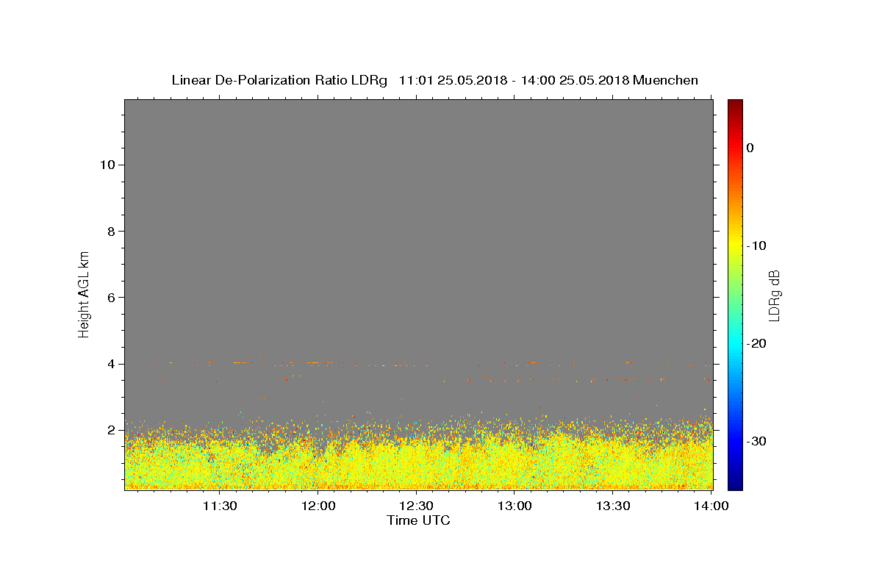Click the colorbar value -30
Image resolution: width=882 pixels, height=588 pixels.
(757, 441)
